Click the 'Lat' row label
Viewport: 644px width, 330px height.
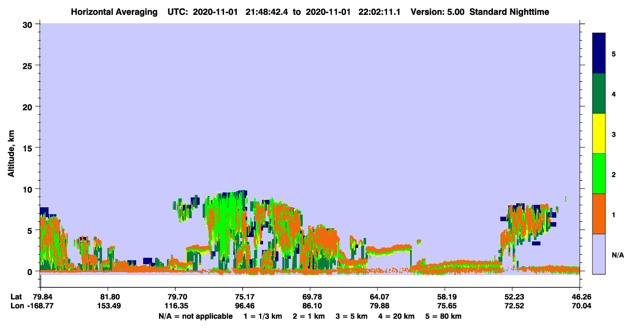pyautogui.click(x=16, y=297)
